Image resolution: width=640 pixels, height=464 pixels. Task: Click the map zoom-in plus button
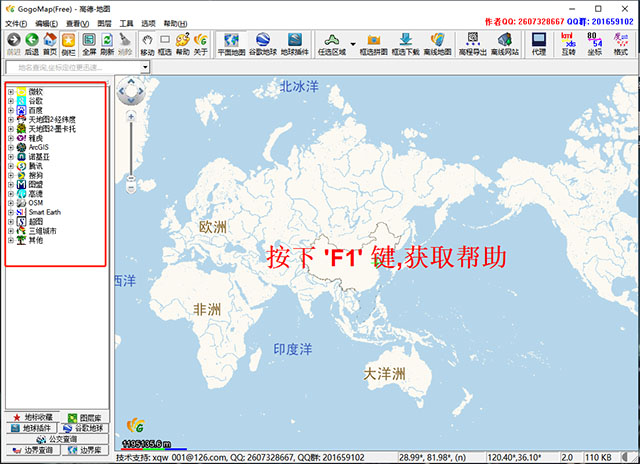coord(131,117)
